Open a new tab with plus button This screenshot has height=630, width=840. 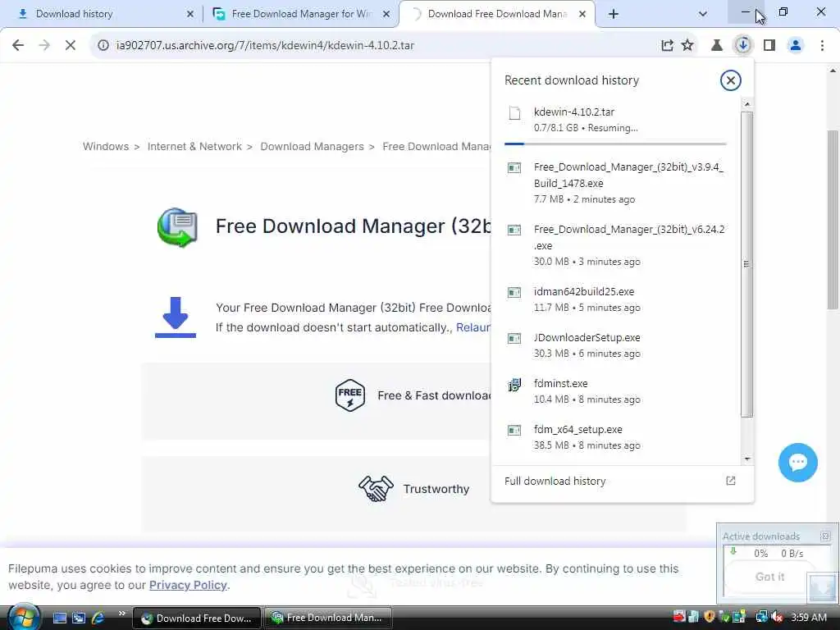point(614,14)
